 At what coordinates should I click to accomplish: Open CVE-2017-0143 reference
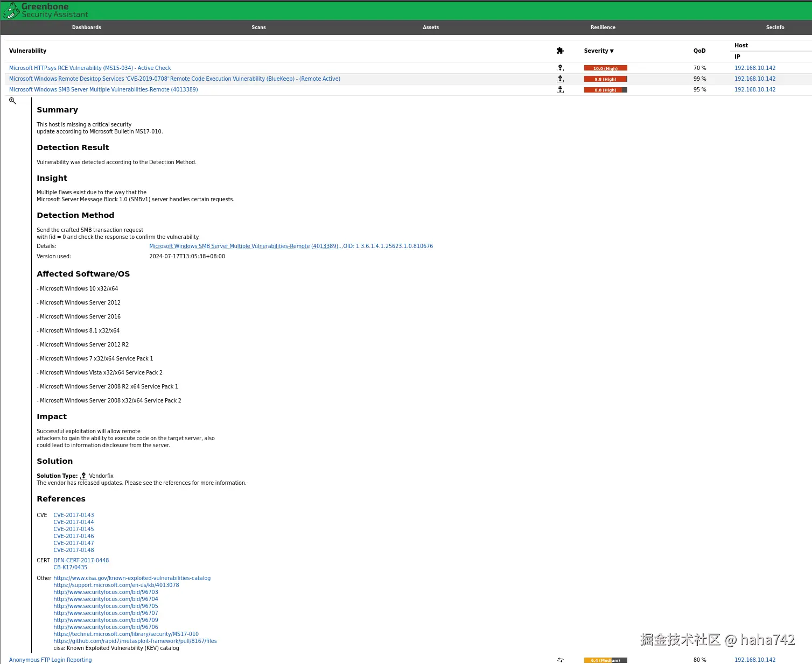74,515
